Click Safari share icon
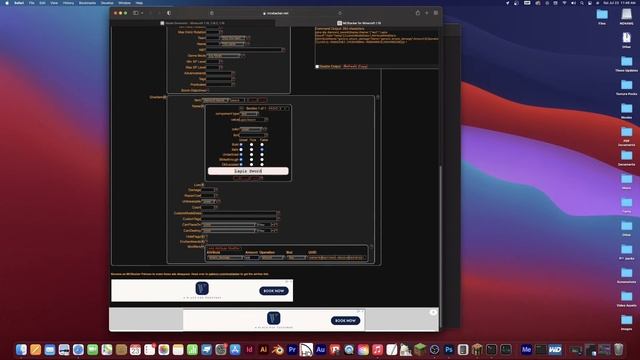 [418, 13]
